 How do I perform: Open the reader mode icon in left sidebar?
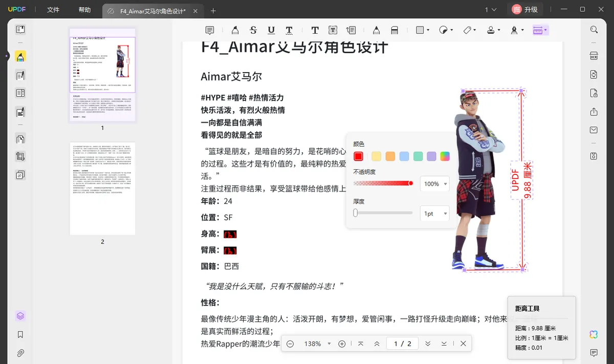click(20, 30)
